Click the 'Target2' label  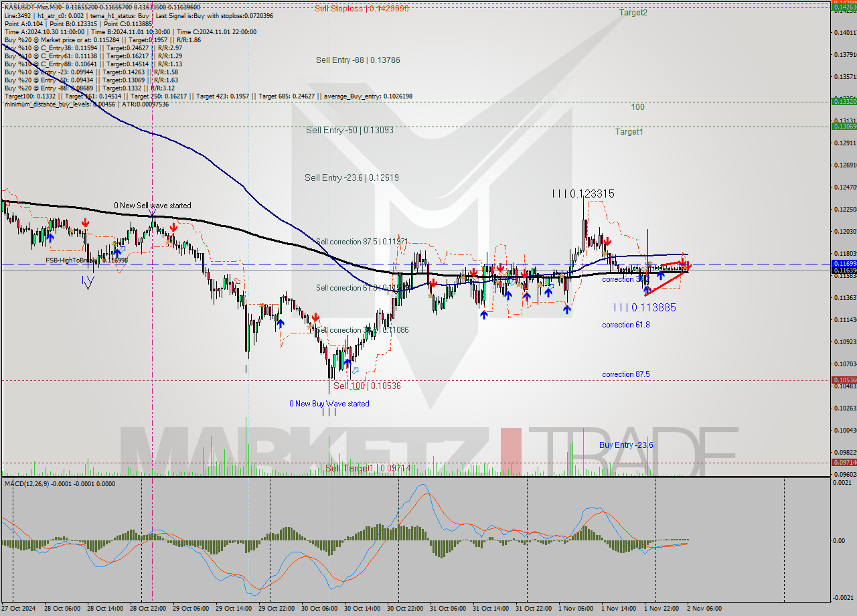pyautogui.click(x=633, y=12)
